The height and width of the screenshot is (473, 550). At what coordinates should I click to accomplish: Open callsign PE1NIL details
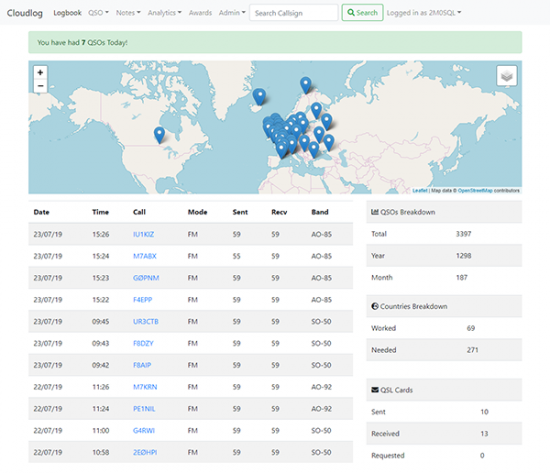click(x=144, y=409)
